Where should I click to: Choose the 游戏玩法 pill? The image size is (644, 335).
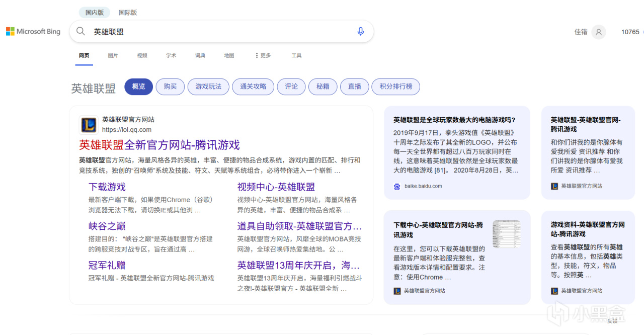coord(208,87)
